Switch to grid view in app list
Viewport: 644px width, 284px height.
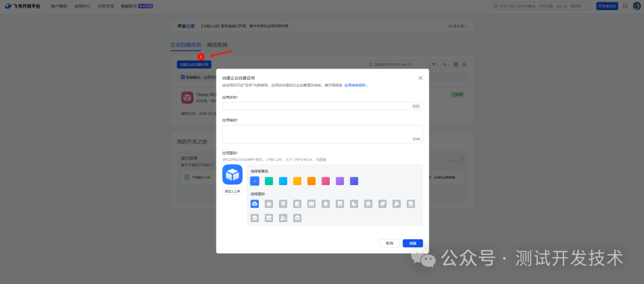(x=456, y=64)
